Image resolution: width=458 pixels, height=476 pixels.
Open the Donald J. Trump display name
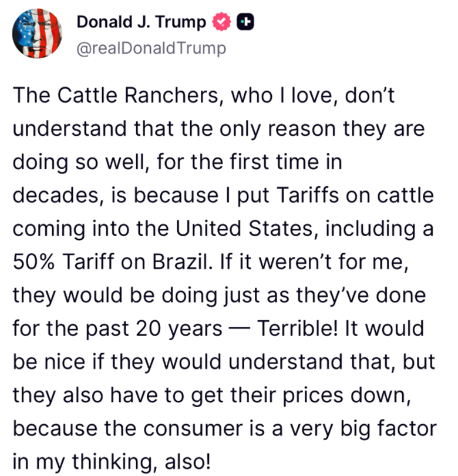click(x=142, y=22)
